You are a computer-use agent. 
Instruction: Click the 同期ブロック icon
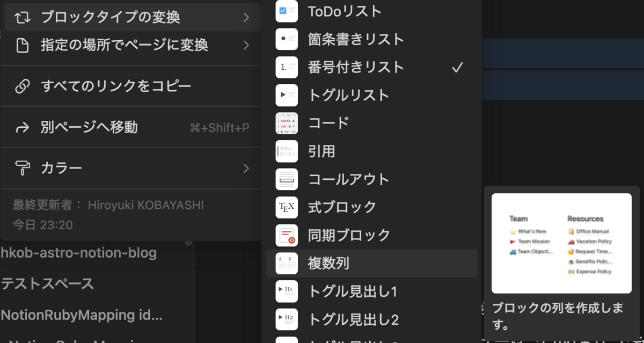coord(287,235)
